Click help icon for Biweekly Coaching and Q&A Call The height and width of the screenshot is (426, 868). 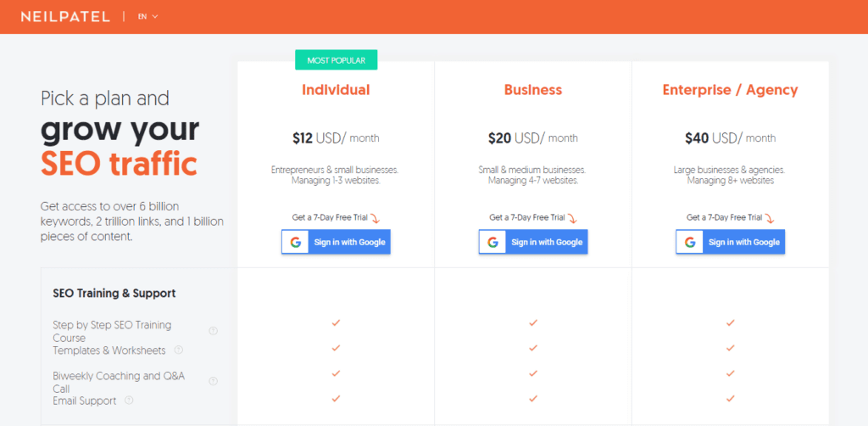[x=213, y=381]
